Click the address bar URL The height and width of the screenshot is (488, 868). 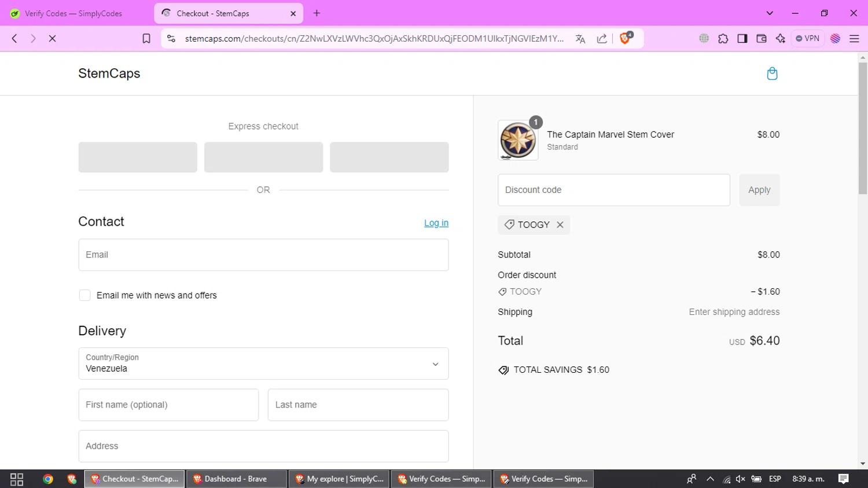coord(374,38)
